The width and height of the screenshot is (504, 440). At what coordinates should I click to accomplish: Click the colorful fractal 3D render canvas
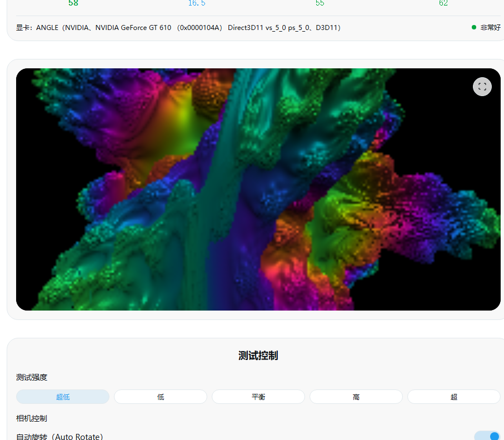(x=258, y=189)
